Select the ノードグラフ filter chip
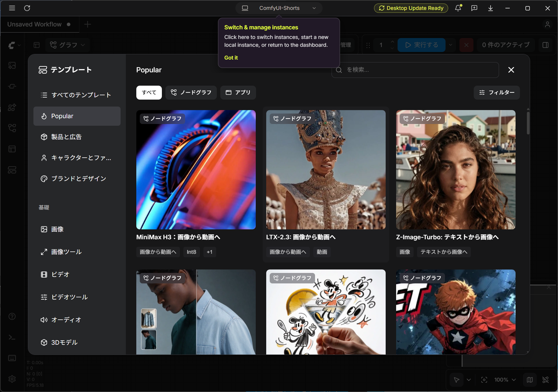The height and width of the screenshot is (392, 558). (x=191, y=93)
